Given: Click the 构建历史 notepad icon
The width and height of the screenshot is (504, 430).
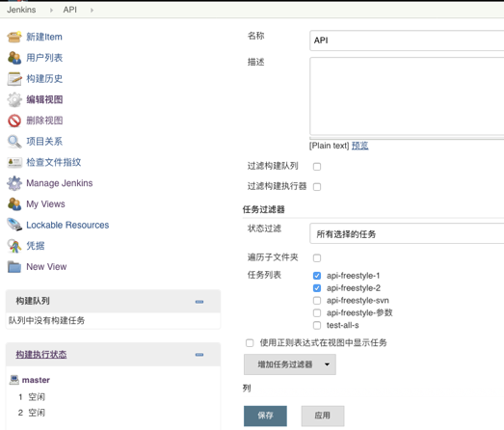Looking at the screenshot, I should coord(14,79).
